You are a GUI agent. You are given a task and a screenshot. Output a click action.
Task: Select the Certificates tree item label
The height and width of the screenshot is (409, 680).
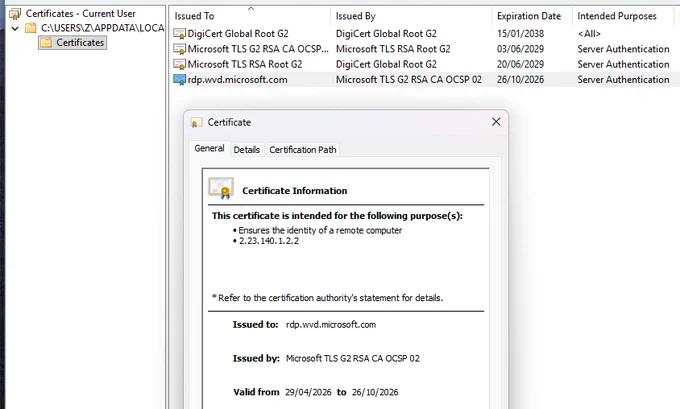pos(80,43)
